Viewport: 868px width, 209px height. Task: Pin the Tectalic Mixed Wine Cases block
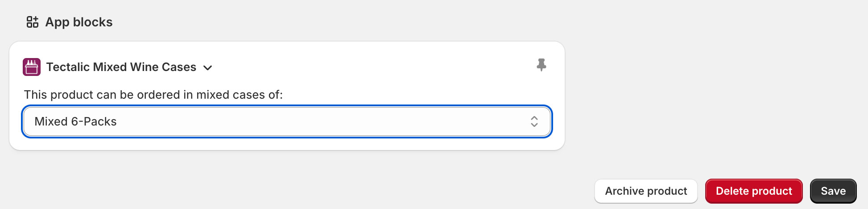point(541,65)
